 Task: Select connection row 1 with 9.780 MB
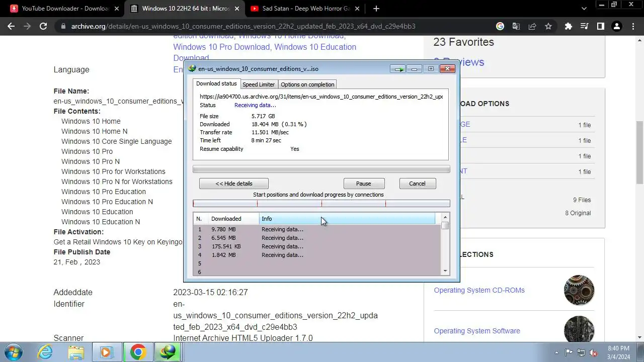pos(317,229)
